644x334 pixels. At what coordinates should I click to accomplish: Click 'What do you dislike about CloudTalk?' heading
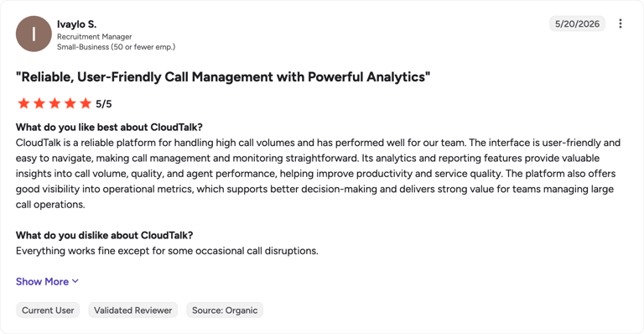[x=104, y=236]
